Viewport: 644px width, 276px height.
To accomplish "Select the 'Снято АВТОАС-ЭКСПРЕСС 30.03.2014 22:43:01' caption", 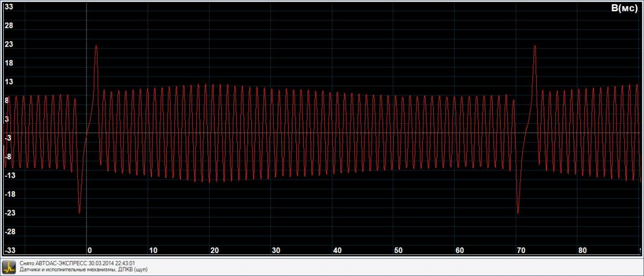I will coord(77,264).
